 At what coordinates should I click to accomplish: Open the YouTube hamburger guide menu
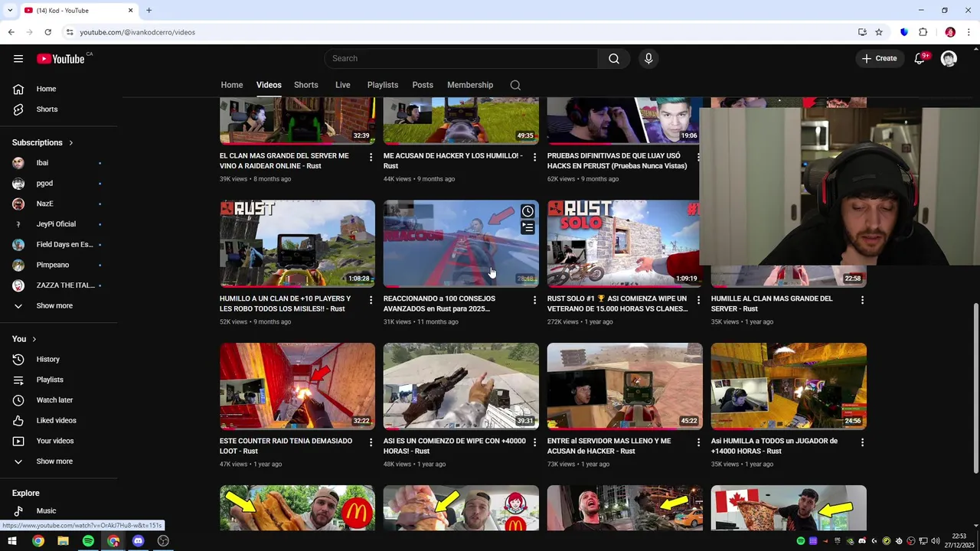18,58
